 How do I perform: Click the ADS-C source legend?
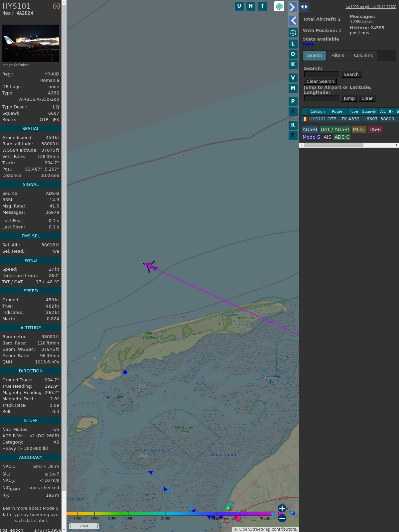coord(342,137)
